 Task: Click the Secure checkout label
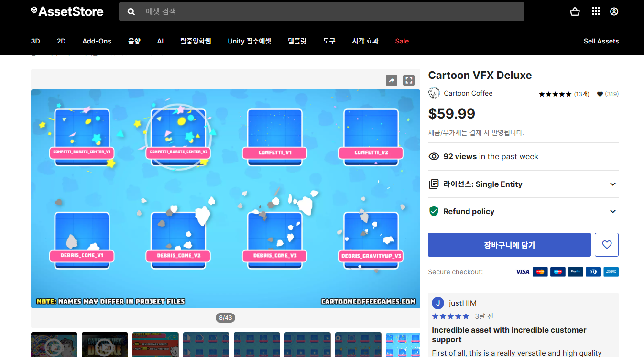tap(455, 272)
